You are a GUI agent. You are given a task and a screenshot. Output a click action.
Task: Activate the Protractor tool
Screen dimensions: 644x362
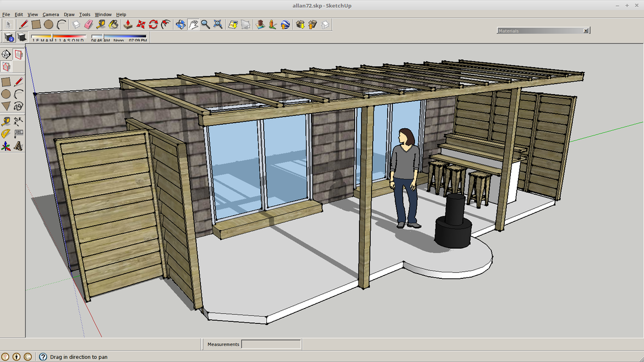6,134
